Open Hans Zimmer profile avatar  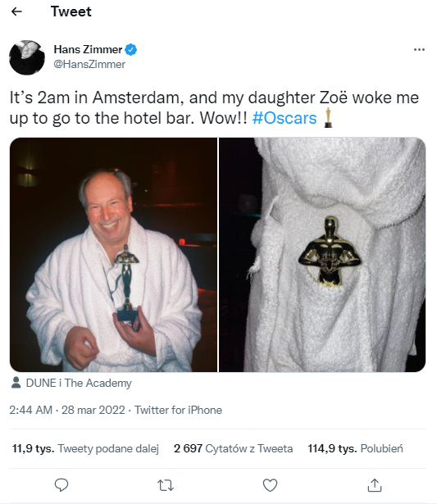click(x=27, y=57)
